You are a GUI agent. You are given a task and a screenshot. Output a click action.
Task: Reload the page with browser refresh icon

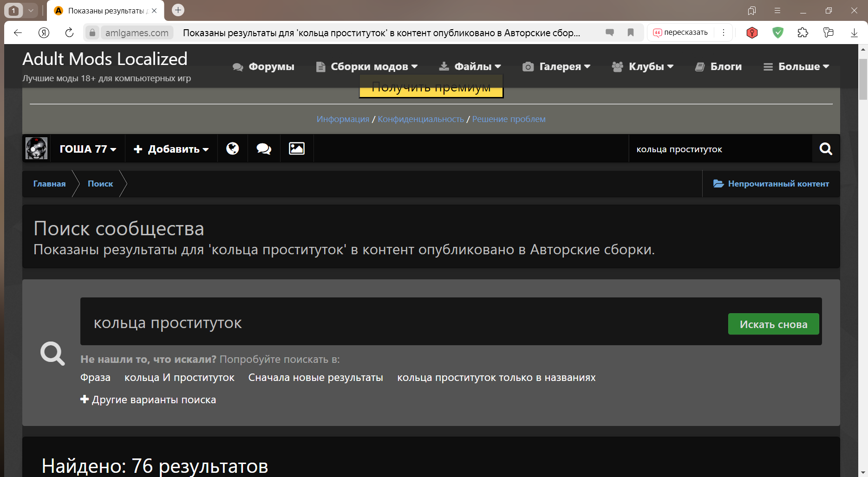pyautogui.click(x=69, y=32)
